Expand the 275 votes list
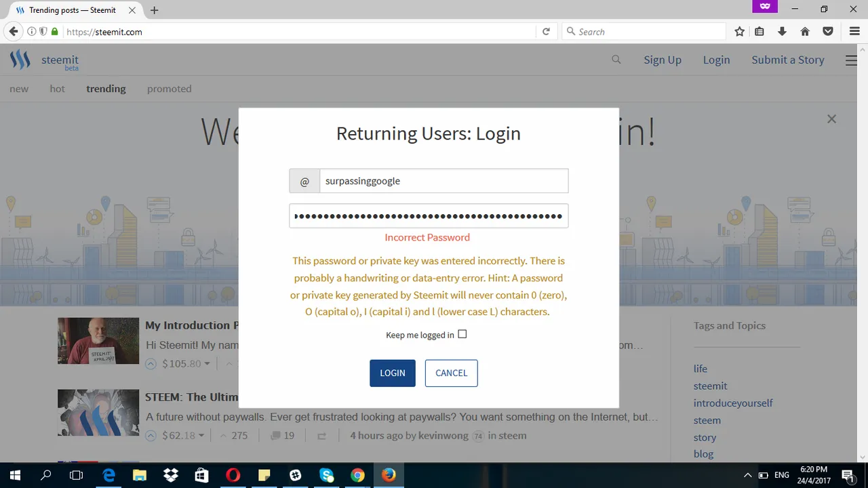The height and width of the screenshot is (488, 868). click(x=233, y=436)
